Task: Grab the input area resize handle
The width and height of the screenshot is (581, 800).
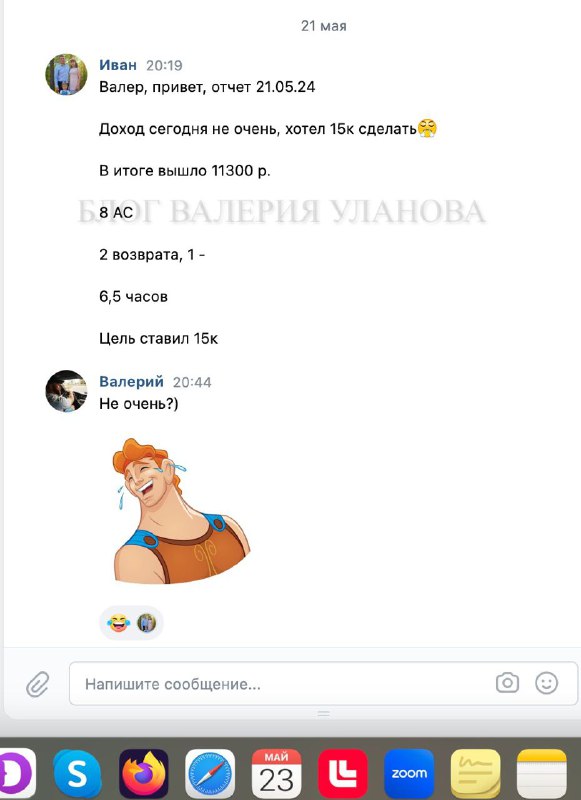Action: click(323, 713)
